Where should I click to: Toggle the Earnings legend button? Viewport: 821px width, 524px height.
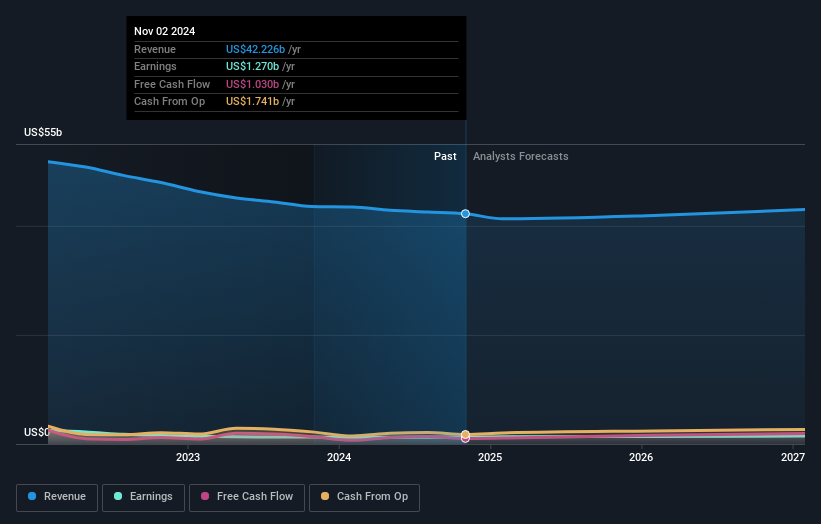point(143,497)
